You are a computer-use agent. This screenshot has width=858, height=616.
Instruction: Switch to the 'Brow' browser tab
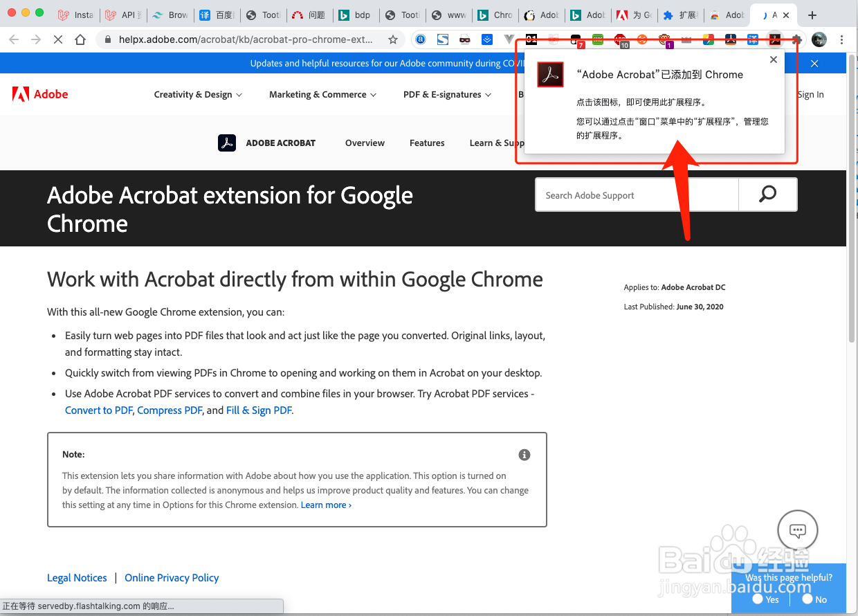click(x=170, y=15)
